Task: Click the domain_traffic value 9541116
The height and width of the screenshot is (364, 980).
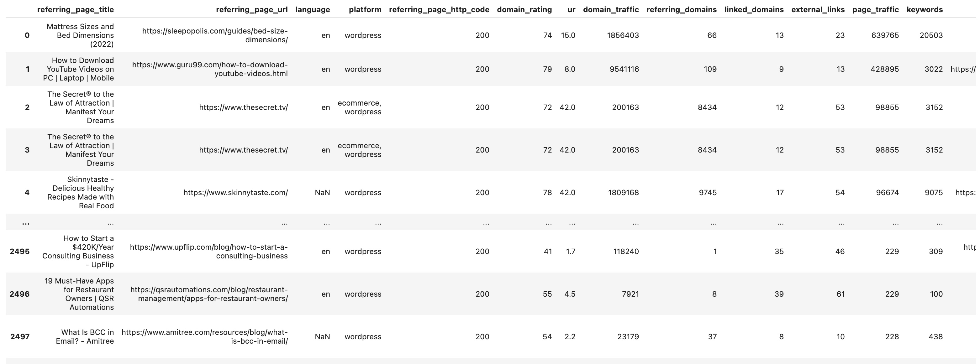Action: pyautogui.click(x=624, y=69)
